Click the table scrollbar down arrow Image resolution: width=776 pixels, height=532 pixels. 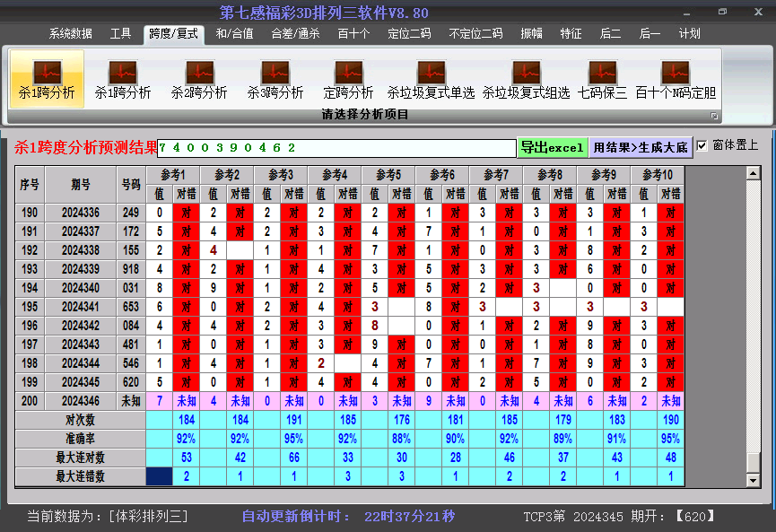(x=754, y=480)
